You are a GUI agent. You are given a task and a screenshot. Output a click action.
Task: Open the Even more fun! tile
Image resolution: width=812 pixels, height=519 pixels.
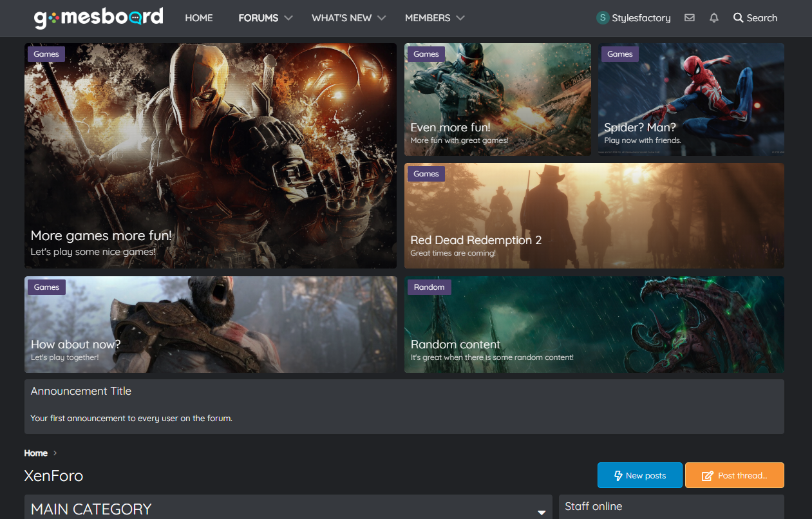450,127
